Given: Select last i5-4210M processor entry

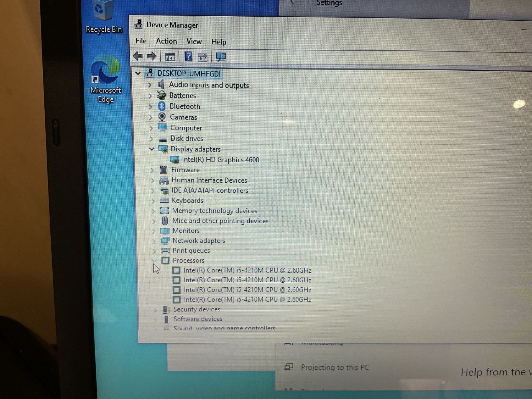Looking at the screenshot, I should click(x=247, y=300).
